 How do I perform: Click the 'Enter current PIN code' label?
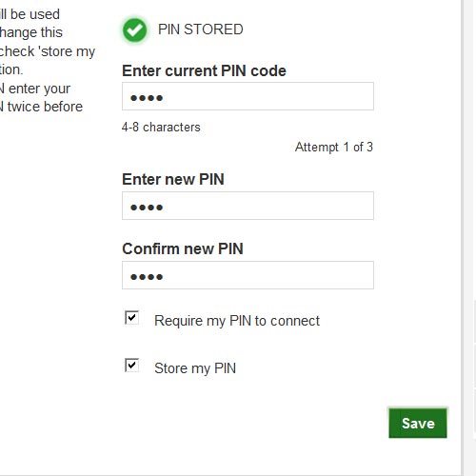coord(204,70)
